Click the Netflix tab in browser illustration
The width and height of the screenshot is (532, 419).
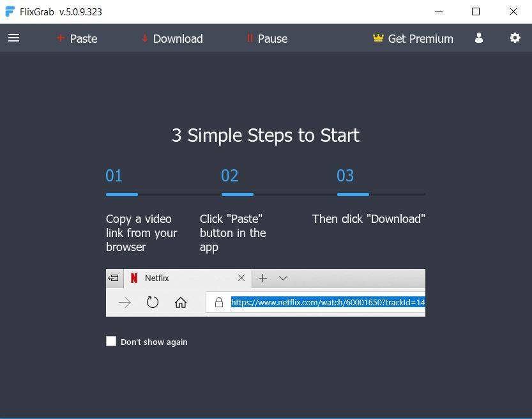point(157,278)
